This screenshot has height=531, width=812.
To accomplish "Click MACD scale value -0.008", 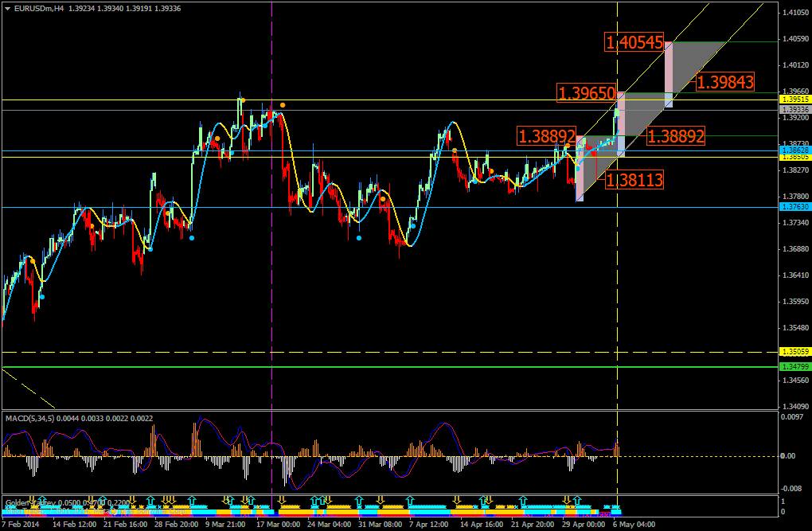I will click(792, 488).
